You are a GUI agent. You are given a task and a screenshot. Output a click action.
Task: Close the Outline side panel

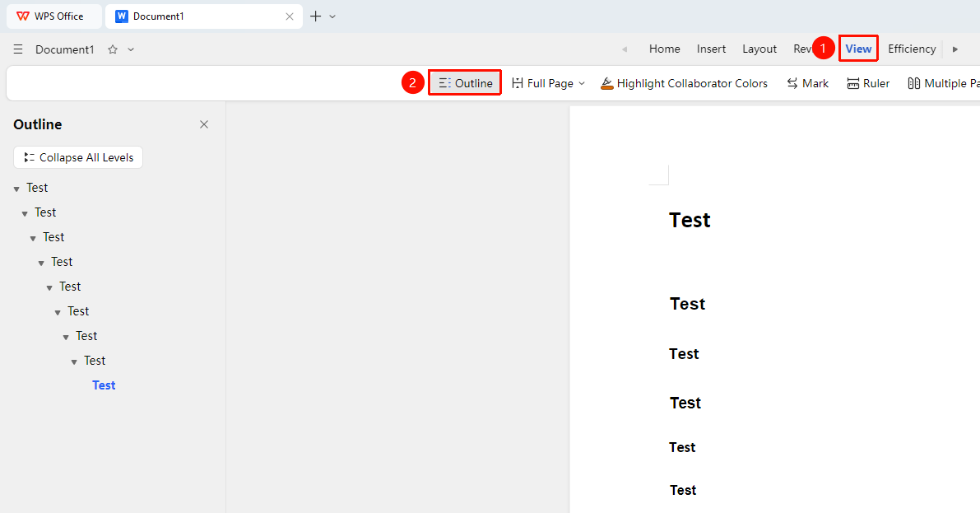[x=204, y=124]
